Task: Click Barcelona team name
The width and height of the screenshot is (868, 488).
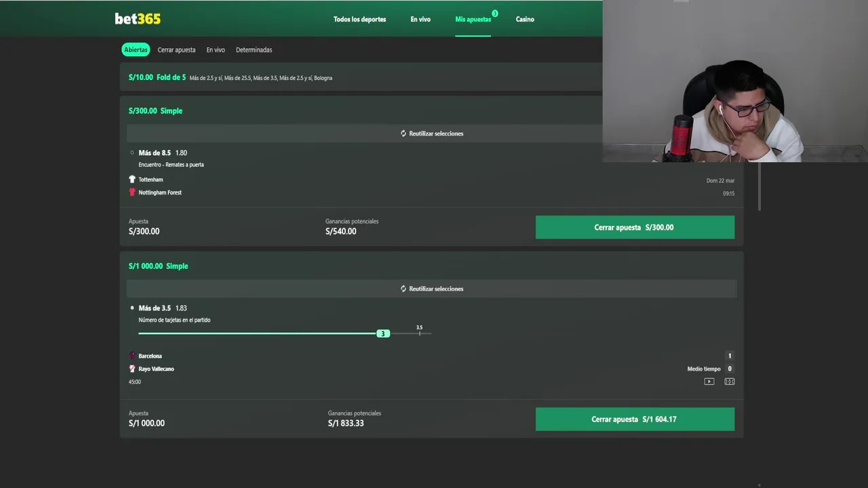Action: pos(150,356)
